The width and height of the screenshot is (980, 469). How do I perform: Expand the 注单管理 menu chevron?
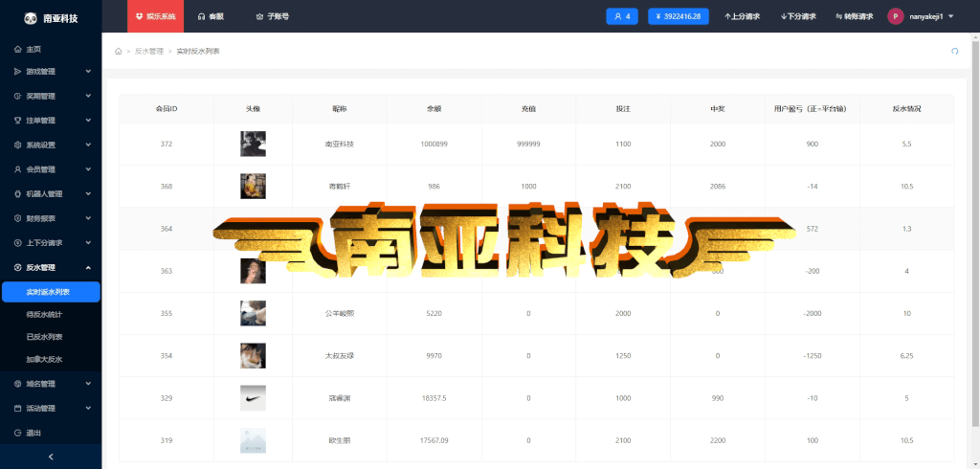click(x=88, y=121)
